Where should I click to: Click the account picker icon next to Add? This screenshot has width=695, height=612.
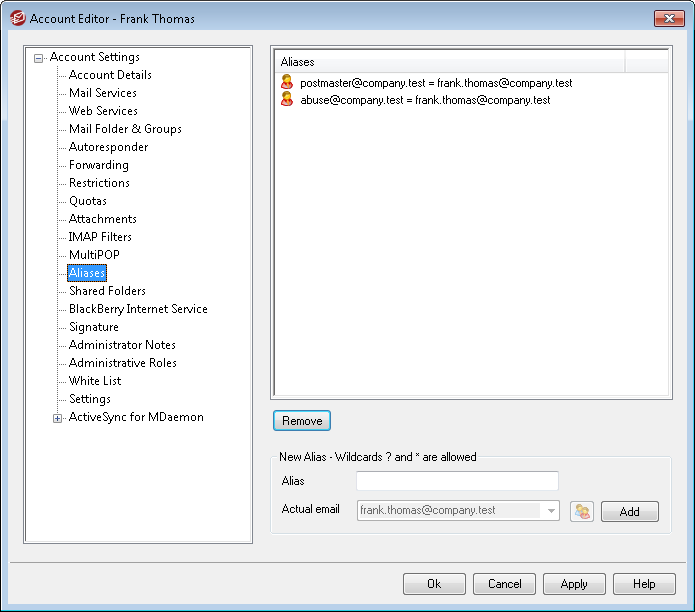(x=581, y=511)
